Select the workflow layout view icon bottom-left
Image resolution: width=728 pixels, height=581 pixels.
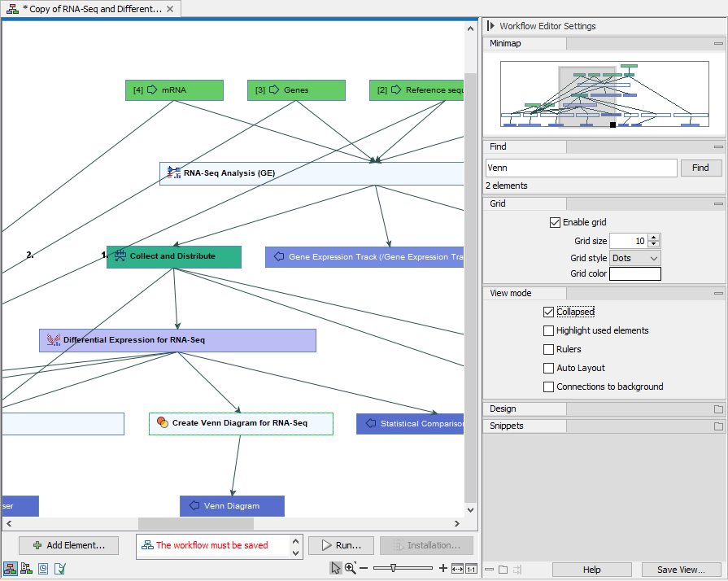coord(11,568)
